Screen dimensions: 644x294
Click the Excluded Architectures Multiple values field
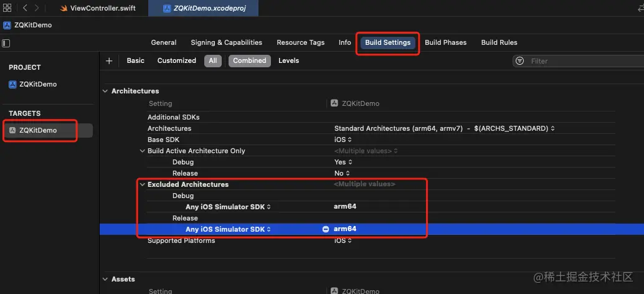point(364,184)
